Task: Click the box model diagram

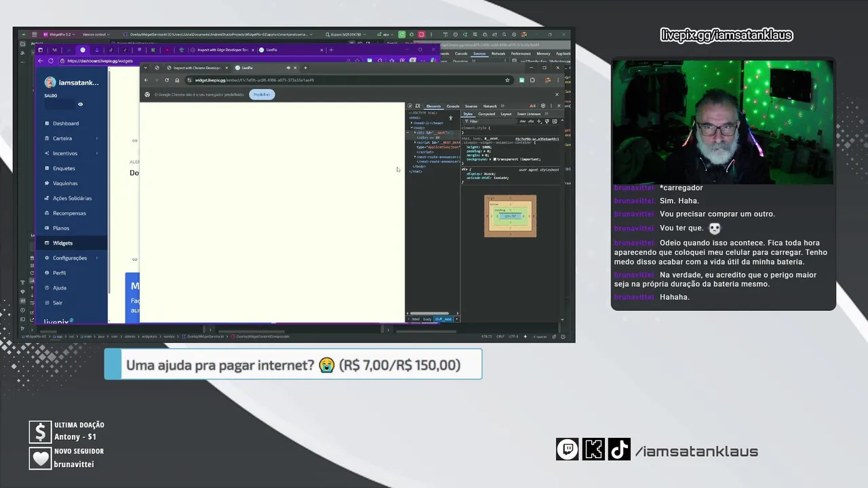Action: [510, 216]
